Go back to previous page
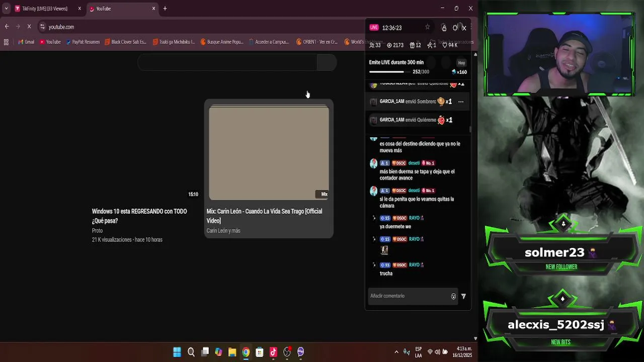This screenshot has height=362, width=644. click(x=7, y=27)
